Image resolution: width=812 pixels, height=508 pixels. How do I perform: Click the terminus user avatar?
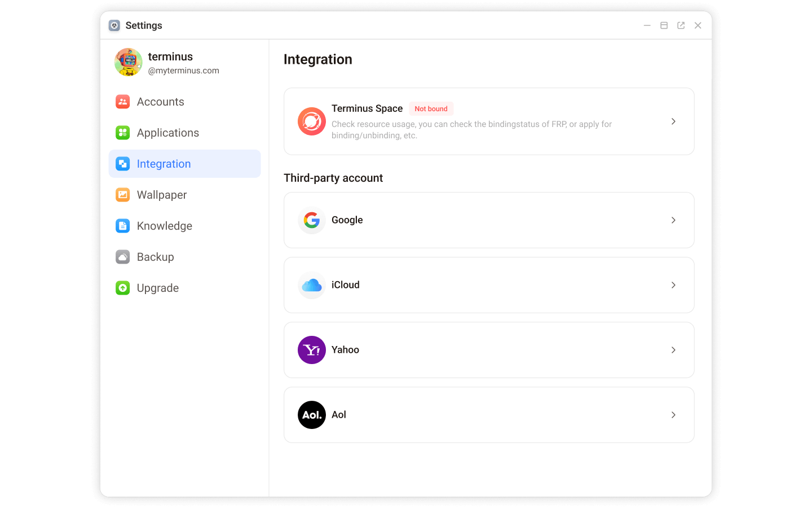(129, 62)
